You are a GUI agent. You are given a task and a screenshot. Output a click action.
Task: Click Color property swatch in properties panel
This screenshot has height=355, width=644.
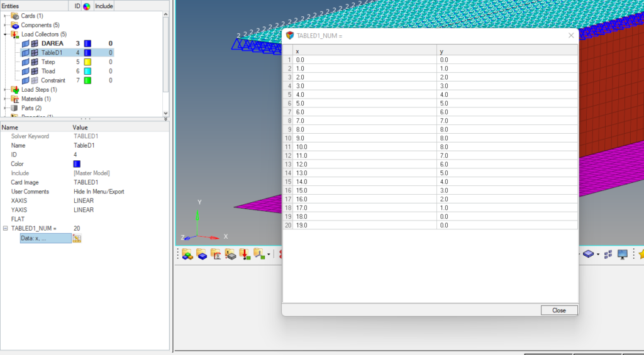click(x=77, y=164)
